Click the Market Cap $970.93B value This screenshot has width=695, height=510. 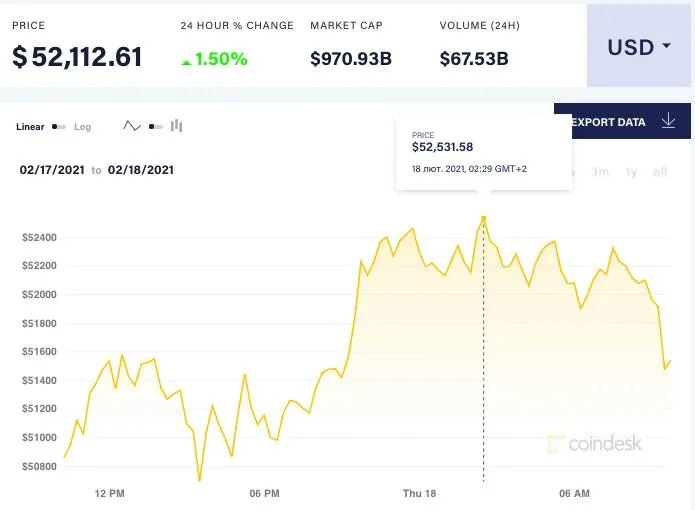click(350, 59)
